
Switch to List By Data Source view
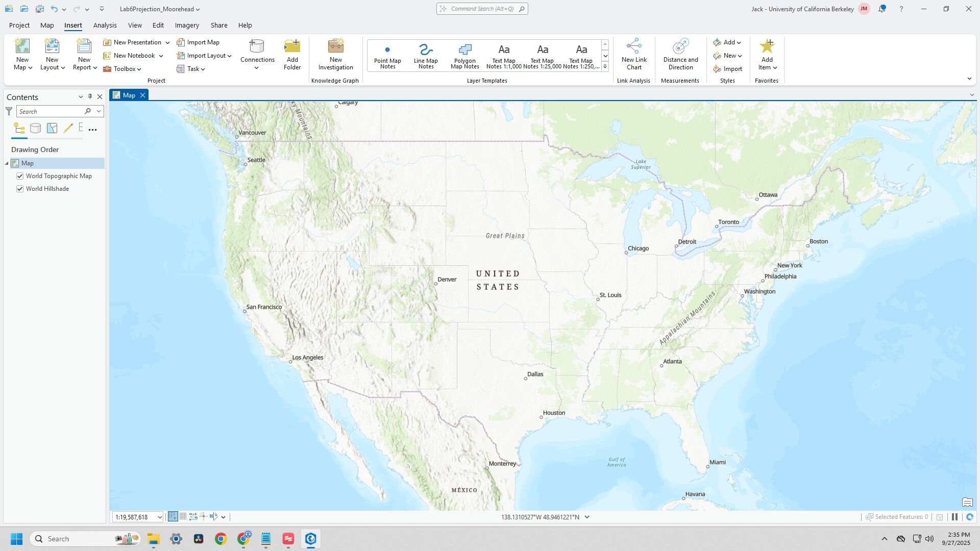pos(35,129)
